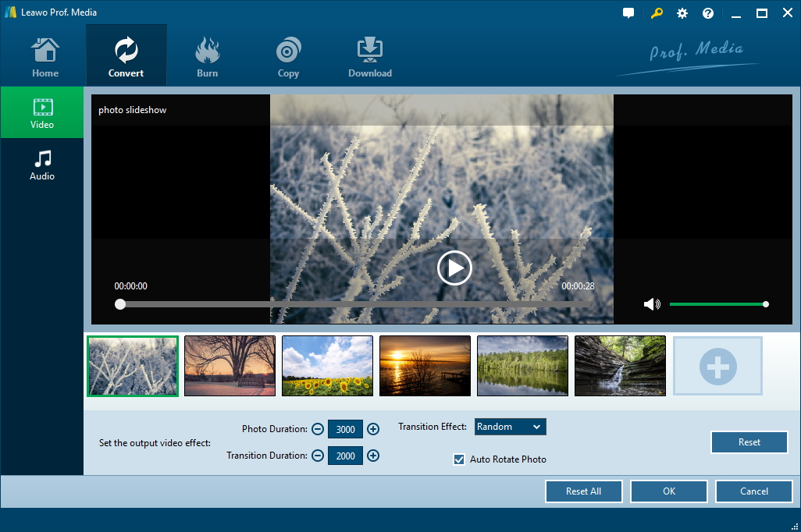Increase Photo Duration with plus button
The height and width of the screenshot is (532, 801).
pyautogui.click(x=373, y=429)
